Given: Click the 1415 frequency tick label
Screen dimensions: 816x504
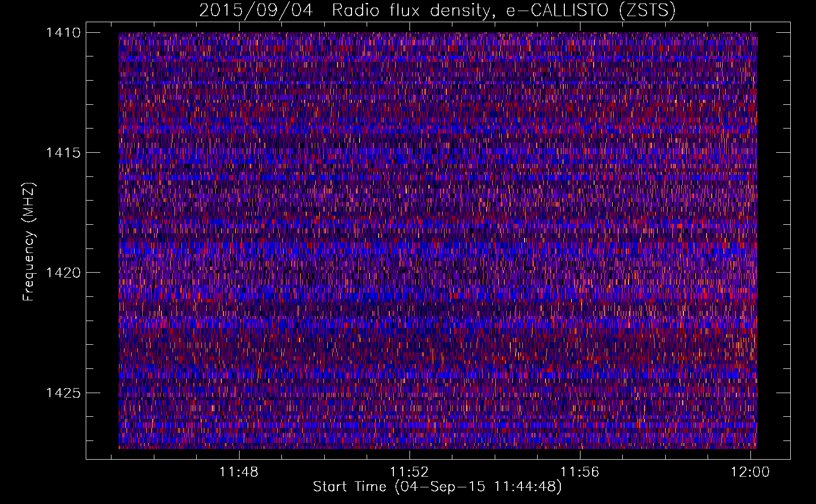Looking at the screenshot, I should pyautogui.click(x=63, y=153).
